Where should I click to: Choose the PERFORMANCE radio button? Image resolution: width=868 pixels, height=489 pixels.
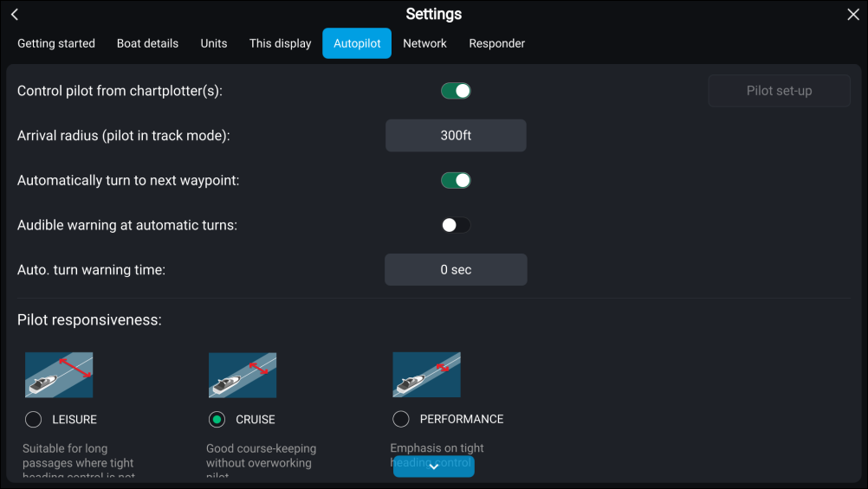coord(401,419)
